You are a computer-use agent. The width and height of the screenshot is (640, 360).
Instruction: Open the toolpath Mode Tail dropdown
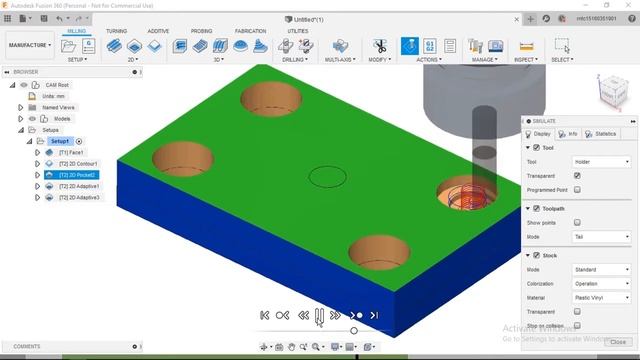[x=601, y=237]
